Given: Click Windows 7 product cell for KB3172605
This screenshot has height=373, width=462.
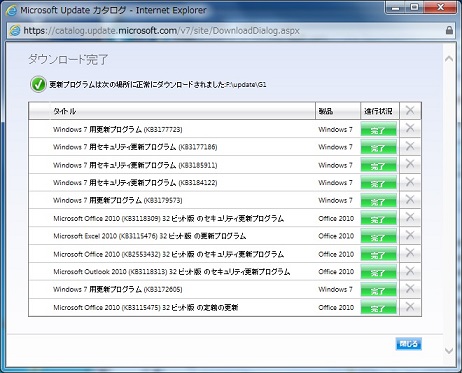Looking at the screenshot, I should point(335,289).
